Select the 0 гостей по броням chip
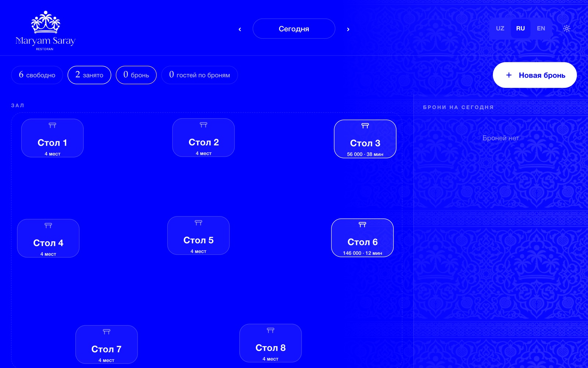Viewport: 588px width, 368px height. pos(200,75)
